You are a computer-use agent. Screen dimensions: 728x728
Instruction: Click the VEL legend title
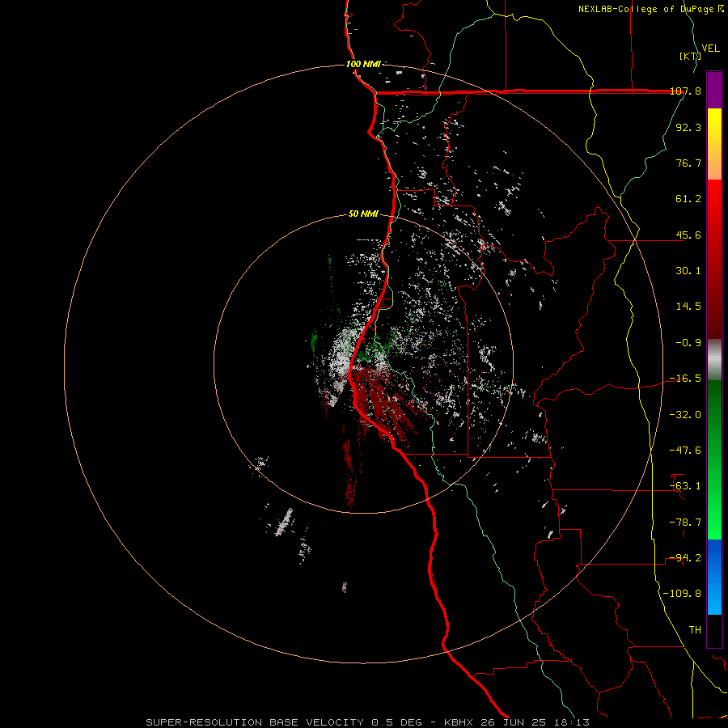[710, 48]
